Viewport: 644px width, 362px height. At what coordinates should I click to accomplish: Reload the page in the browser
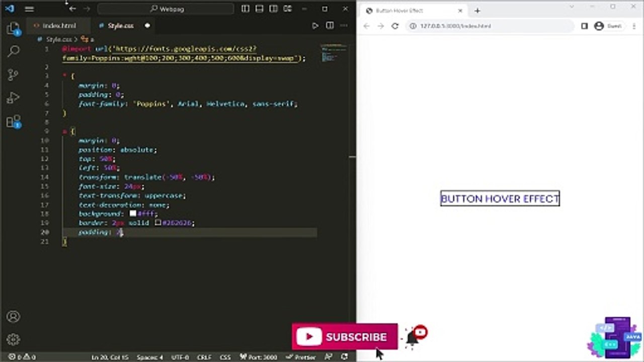(x=395, y=26)
